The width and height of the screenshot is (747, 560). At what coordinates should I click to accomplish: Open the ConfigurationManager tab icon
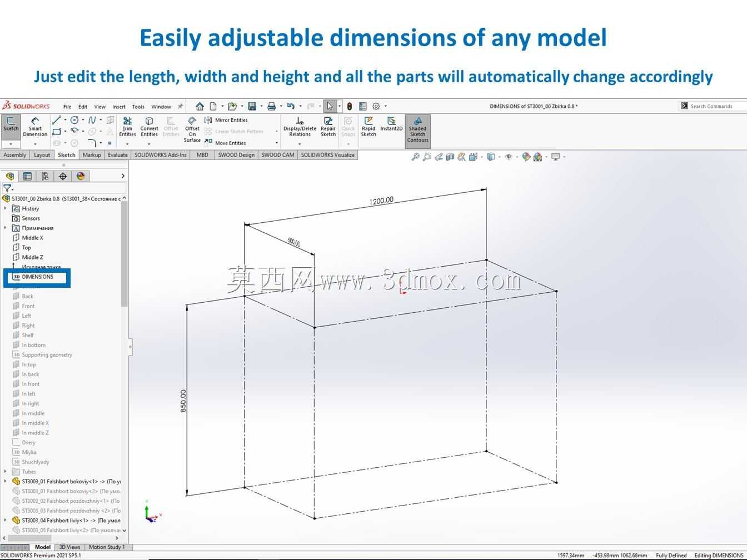pyautogui.click(x=45, y=176)
